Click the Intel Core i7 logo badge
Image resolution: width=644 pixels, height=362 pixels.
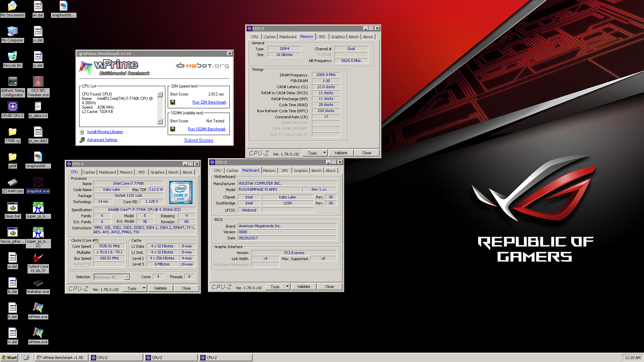[181, 192]
